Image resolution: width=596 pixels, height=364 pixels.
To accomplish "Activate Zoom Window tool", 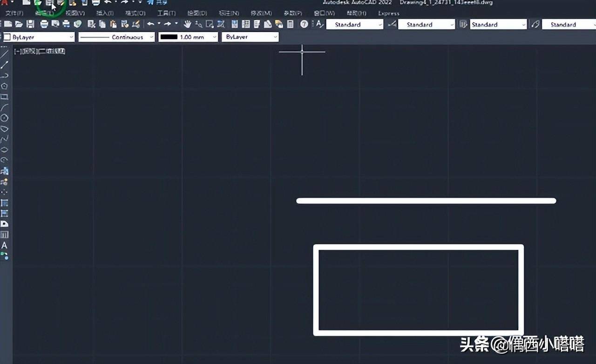I will tap(210, 24).
